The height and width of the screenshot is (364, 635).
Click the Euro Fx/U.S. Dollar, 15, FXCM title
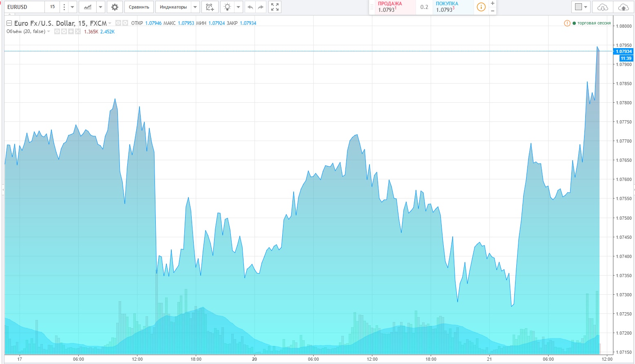coord(60,23)
